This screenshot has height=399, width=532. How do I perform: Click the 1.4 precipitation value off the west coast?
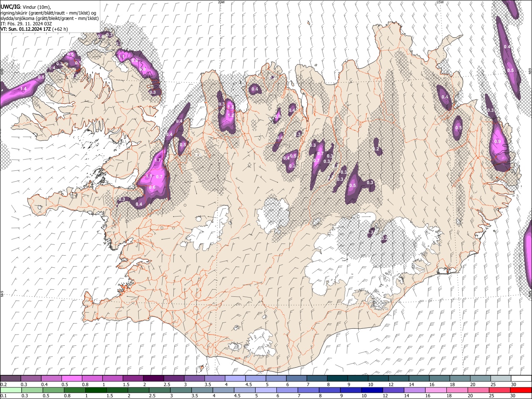click(23, 89)
